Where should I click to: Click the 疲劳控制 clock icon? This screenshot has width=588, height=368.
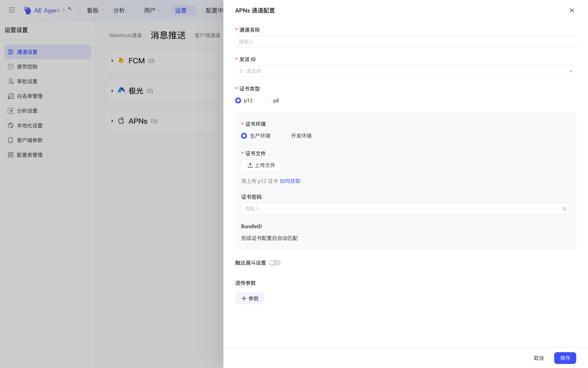11,67
